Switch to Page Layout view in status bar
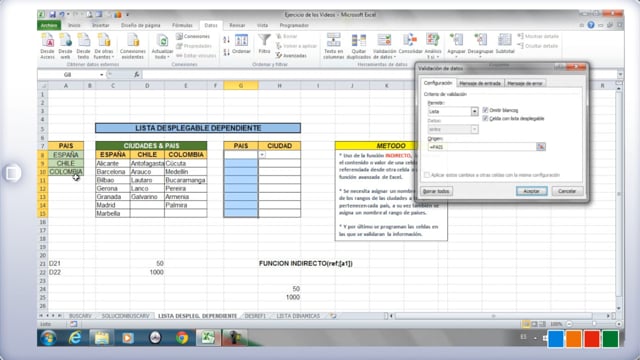 point(534,324)
